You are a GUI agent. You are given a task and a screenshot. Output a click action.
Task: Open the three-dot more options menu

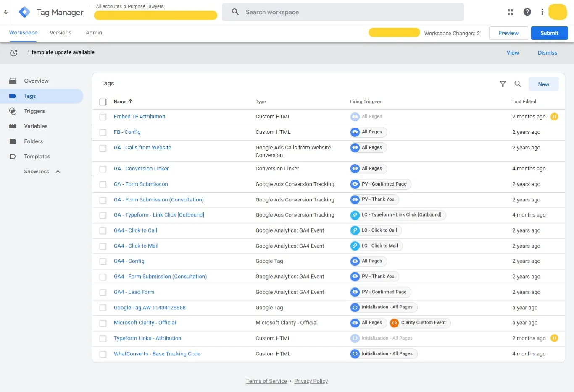(x=542, y=12)
